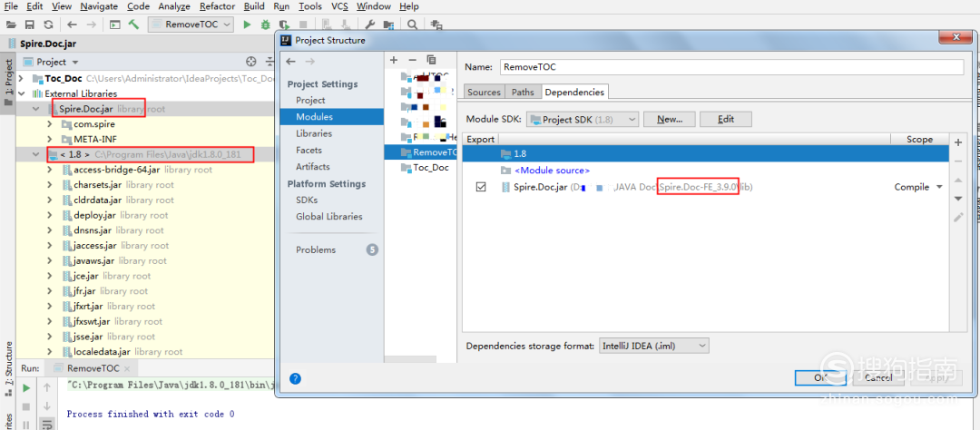Image resolution: width=980 pixels, height=430 pixels.
Task: Open Settings via the wrench icon
Action: [369, 24]
